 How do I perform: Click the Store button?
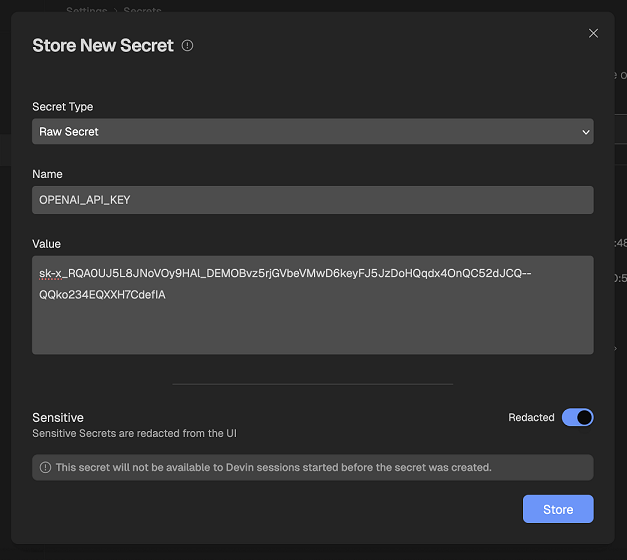point(558,509)
